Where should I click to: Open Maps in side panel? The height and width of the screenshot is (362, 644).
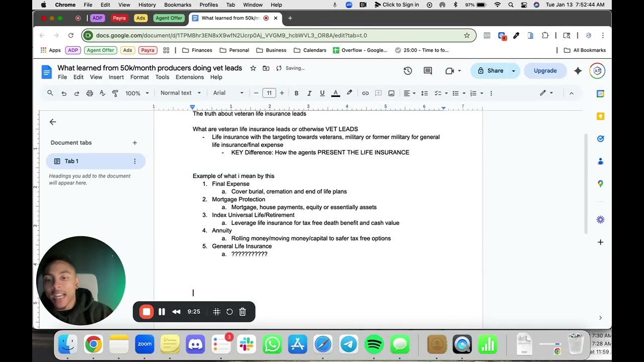[x=600, y=184]
